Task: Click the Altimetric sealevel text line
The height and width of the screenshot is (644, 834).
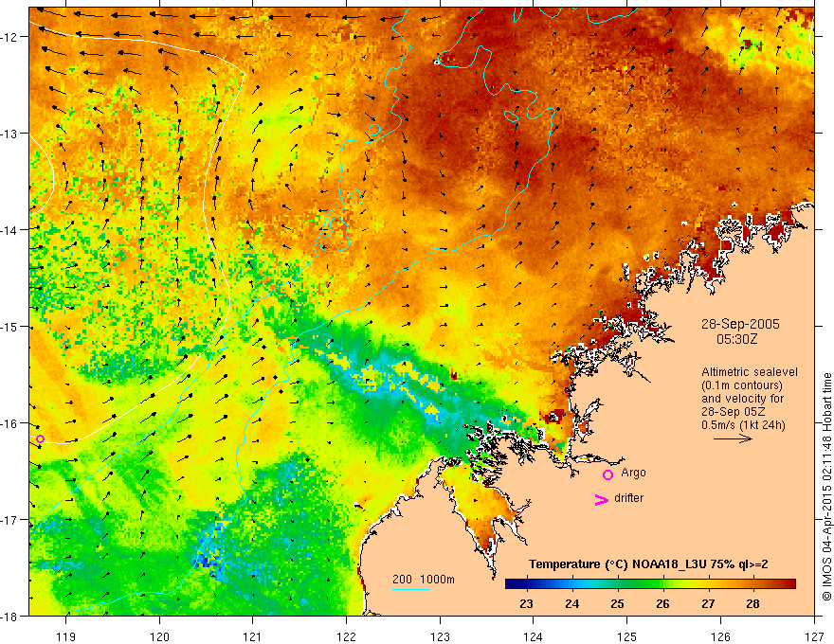Action: tap(750, 372)
